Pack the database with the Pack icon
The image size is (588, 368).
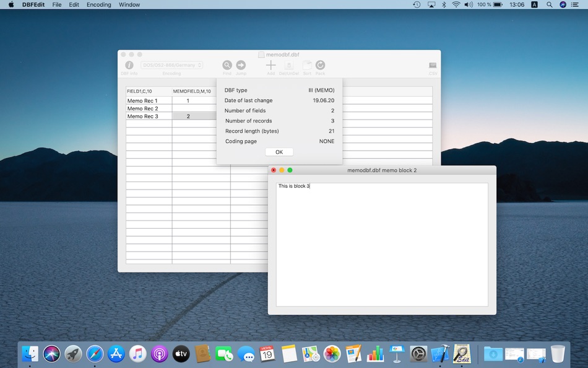click(x=320, y=64)
